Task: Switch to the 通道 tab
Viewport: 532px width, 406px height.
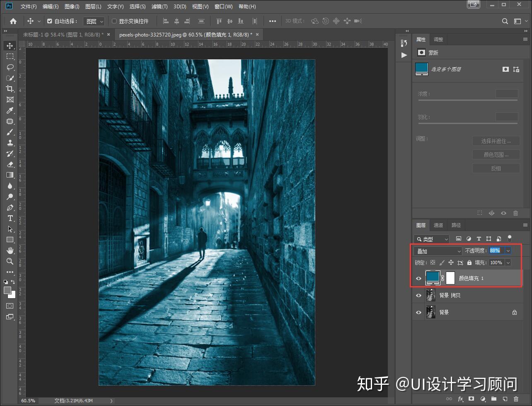Action: 438,225
